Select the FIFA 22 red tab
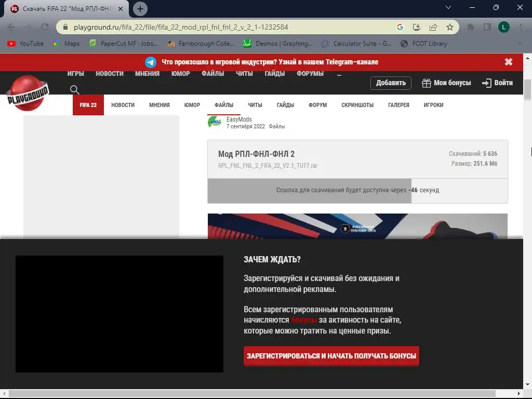This screenshot has height=399, width=532. pyautogui.click(x=88, y=105)
